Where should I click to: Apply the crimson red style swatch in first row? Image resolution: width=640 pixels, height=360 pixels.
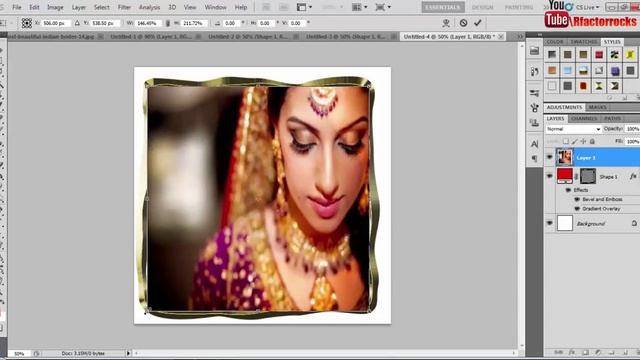tap(599, 54)
